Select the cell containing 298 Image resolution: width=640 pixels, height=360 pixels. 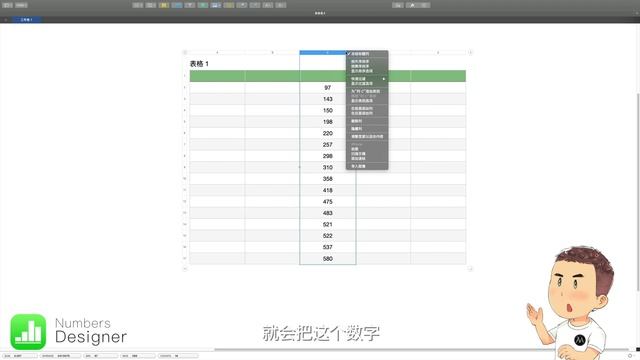coord(328,156)
